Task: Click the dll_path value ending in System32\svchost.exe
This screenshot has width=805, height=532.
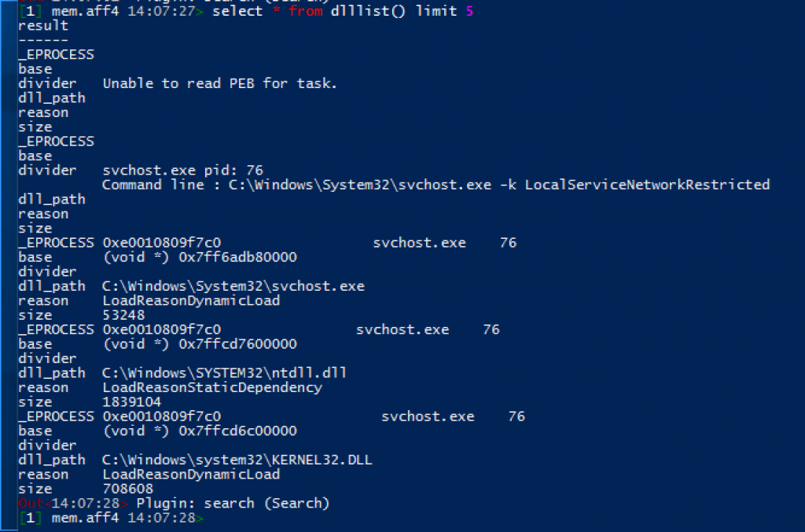Action: pos(233,286)
